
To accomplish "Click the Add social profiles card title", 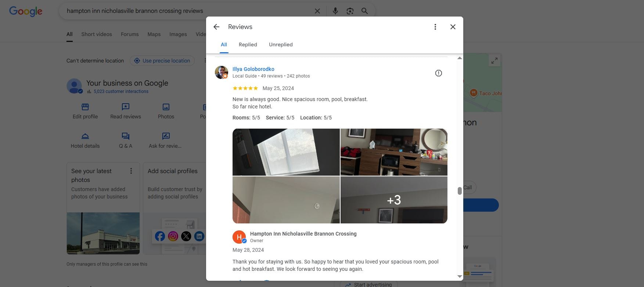I will pyautogui.click(x=173, y=171).
